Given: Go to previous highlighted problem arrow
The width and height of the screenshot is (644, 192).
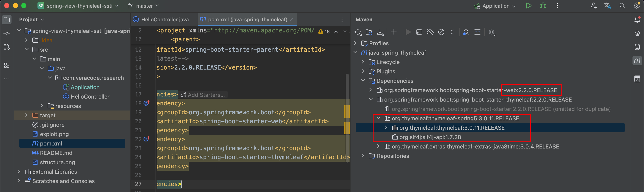Looking at the screenshot, I should pyautogui.click(x=336, y=32).
